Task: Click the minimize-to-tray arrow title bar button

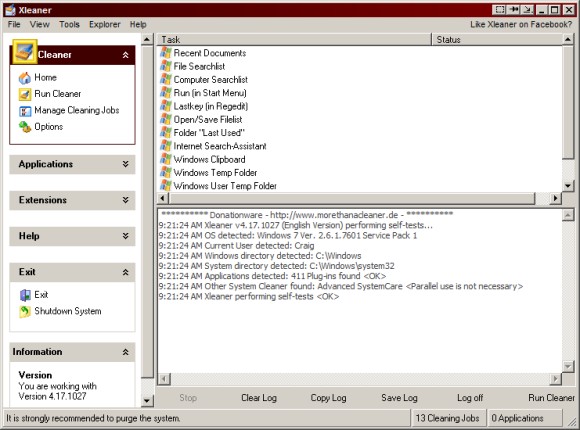Action: coord(527,10)
